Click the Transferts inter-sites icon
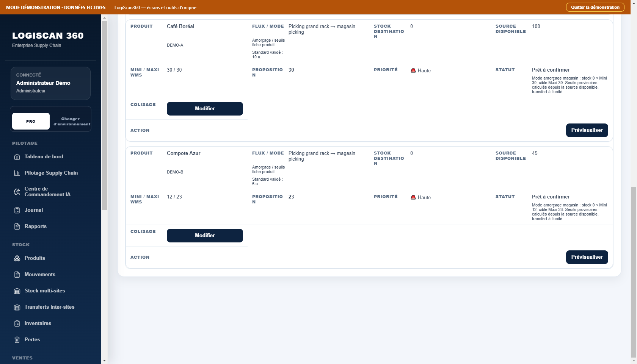The width and height of the screenshot is (637, 364). click(x=17, y=307)
